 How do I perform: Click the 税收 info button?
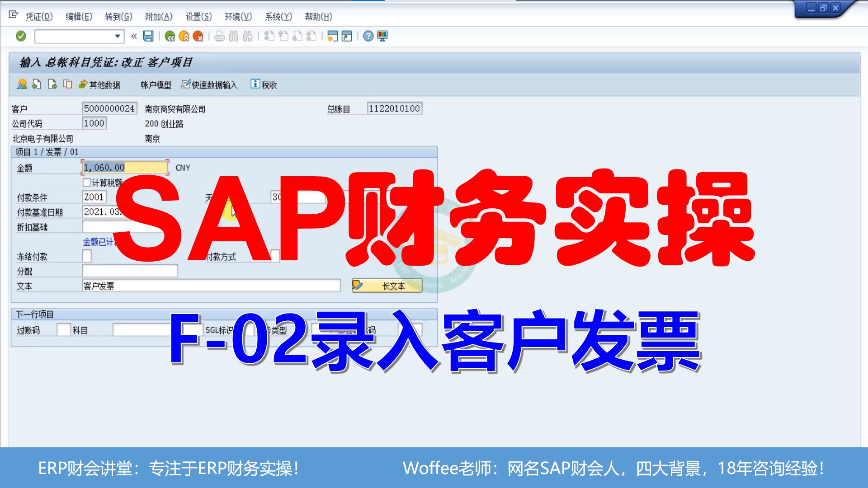coord(264,84)
